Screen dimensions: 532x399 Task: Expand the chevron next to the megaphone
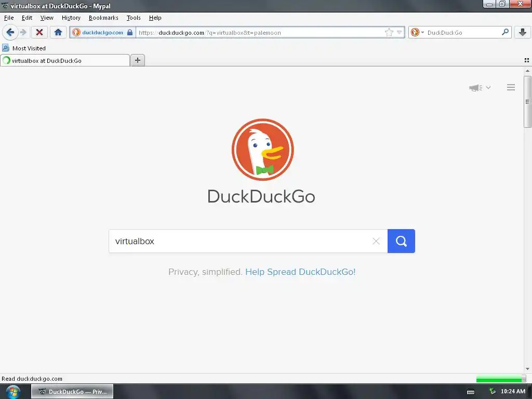[488, 87]
